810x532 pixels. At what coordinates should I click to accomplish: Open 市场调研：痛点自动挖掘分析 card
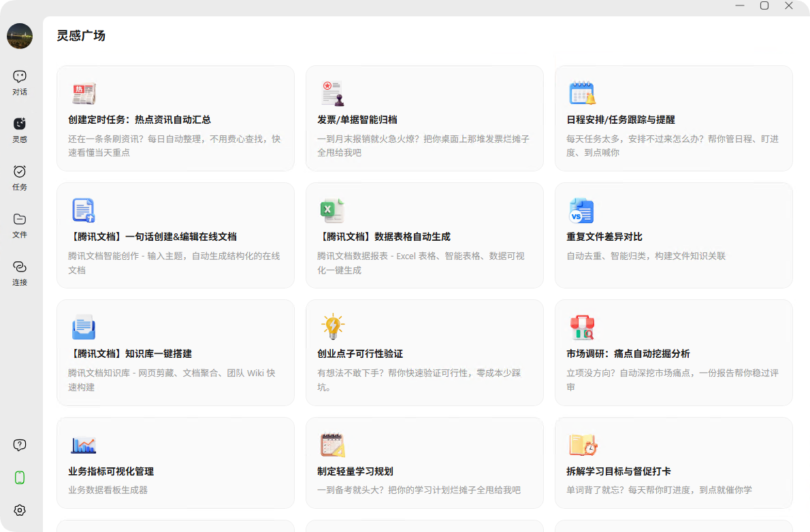point(628,354)
